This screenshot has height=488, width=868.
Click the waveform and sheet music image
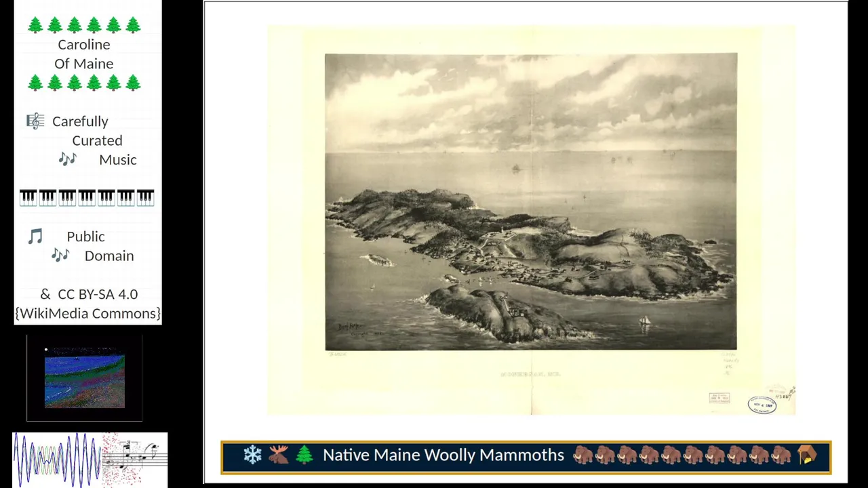pyautogui.click(x=90, y=460)
